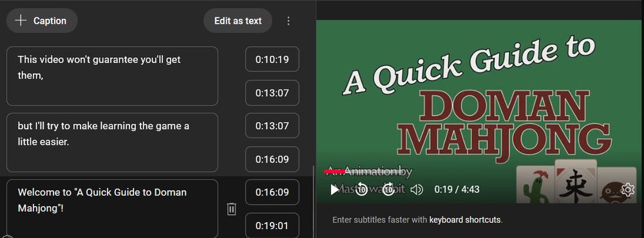Set end time 0:13:07 of first caption

pyautogui.click(x=272, y=93)
